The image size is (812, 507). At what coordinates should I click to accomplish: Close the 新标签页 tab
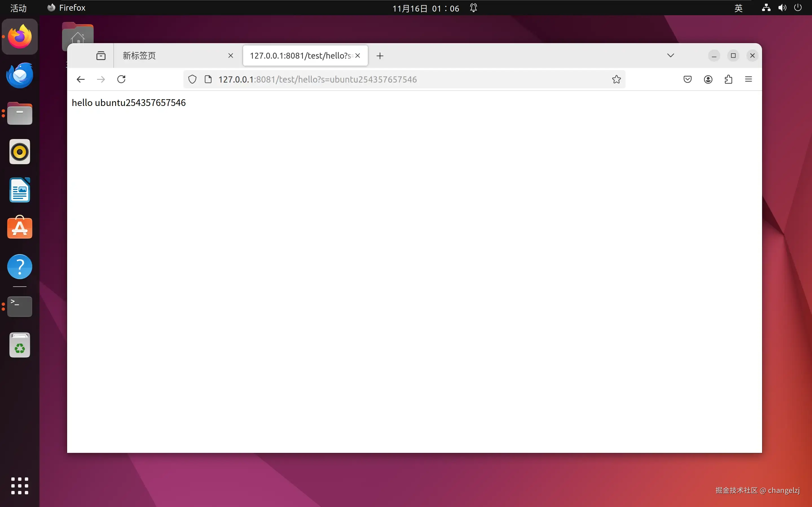click(x=230, y=56)
